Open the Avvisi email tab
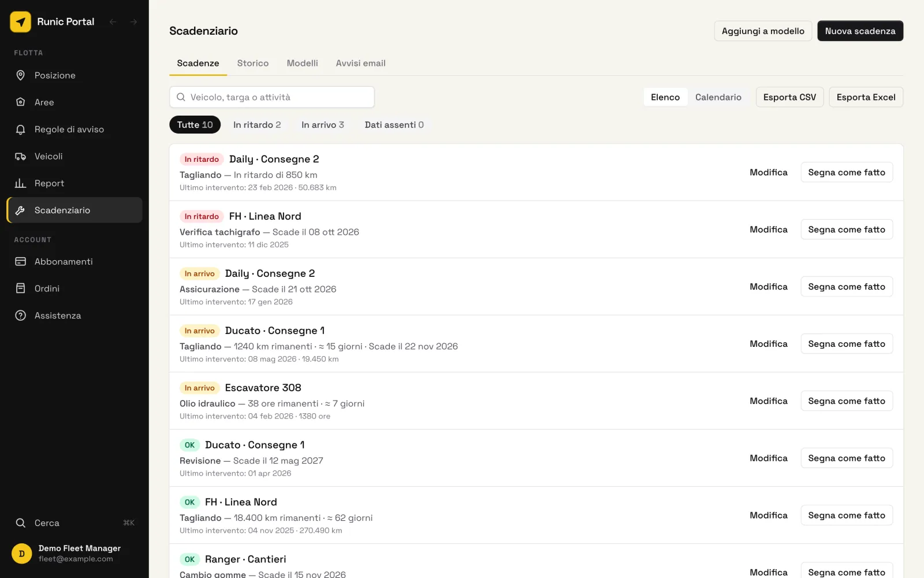 coord(361,63)
